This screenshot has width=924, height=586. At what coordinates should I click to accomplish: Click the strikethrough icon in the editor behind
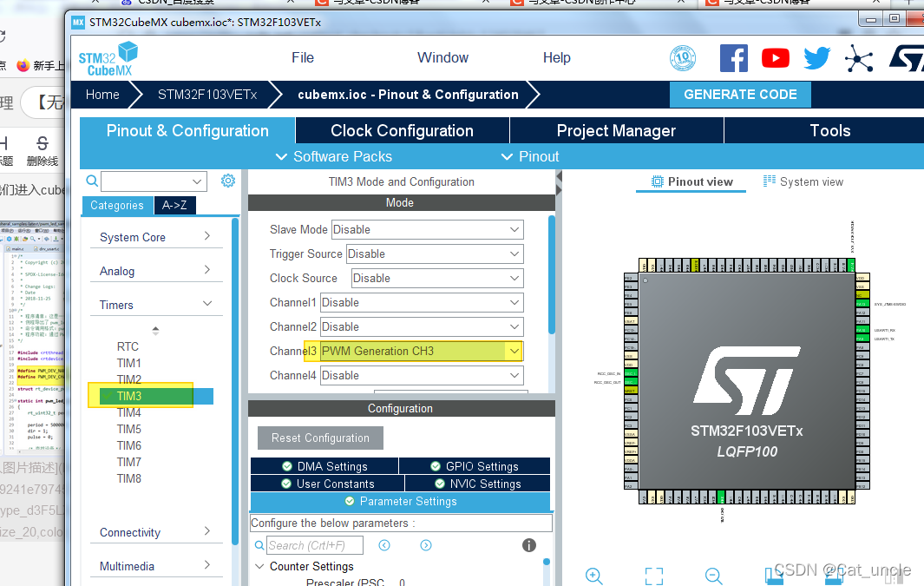pos(43,143)
